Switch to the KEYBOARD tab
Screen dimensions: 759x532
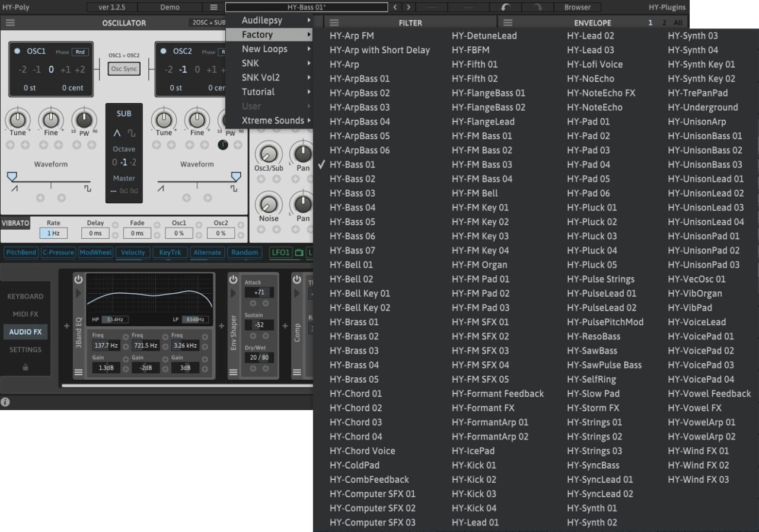click(25, 296)
